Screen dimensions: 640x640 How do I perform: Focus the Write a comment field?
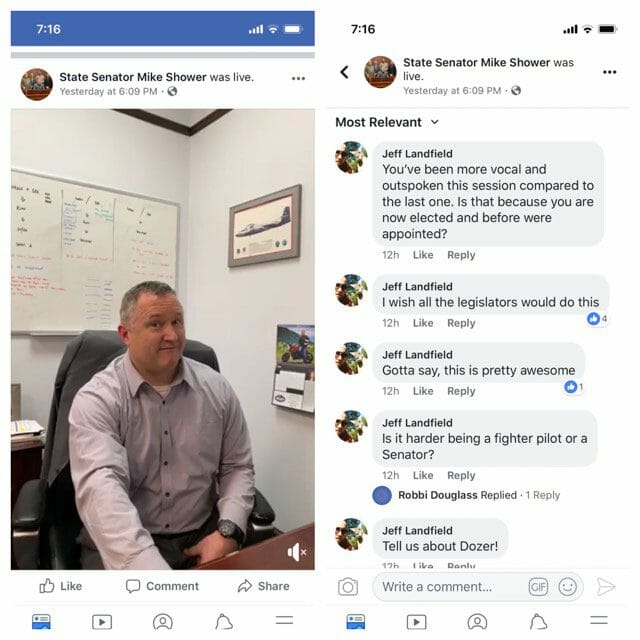449,587
